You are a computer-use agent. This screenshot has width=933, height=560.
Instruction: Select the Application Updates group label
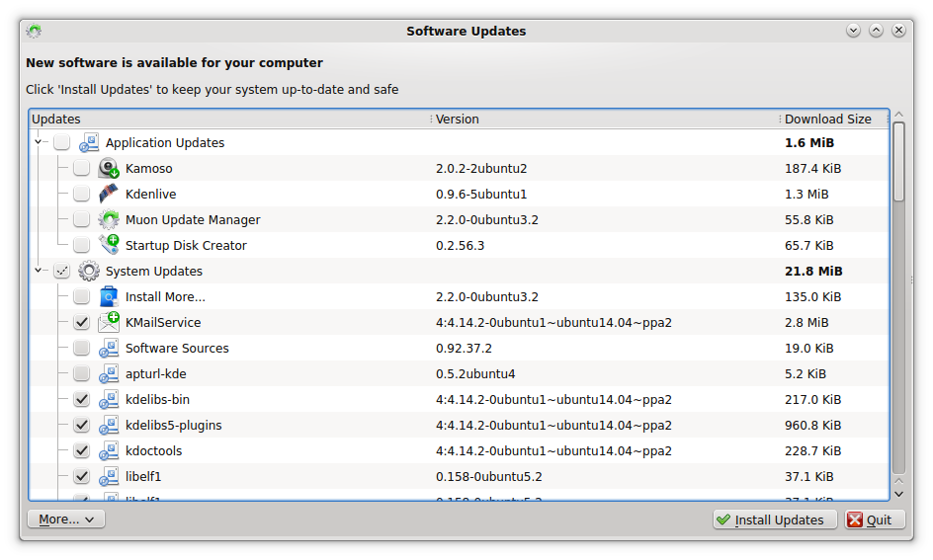tap(165, 143)
